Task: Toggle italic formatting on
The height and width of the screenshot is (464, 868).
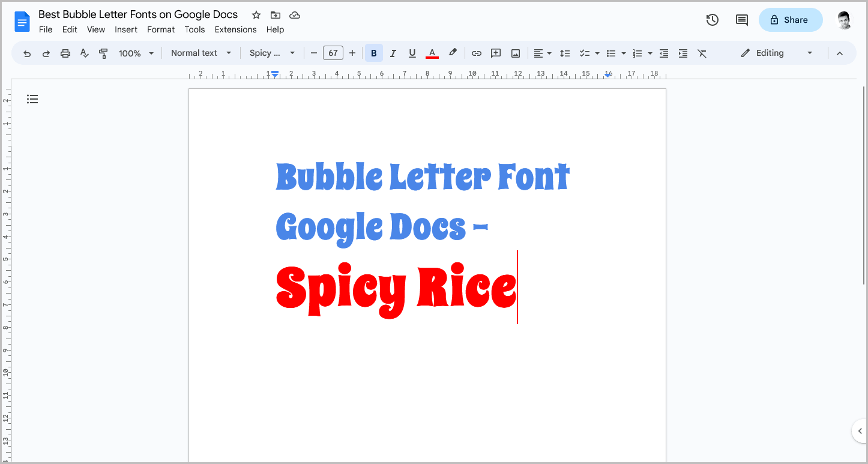Action: point(393,53)
